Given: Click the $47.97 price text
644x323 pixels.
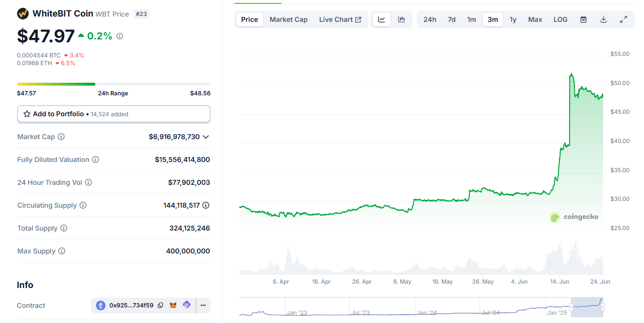Looking at the screenshot, I should click(x=46, y=36).
